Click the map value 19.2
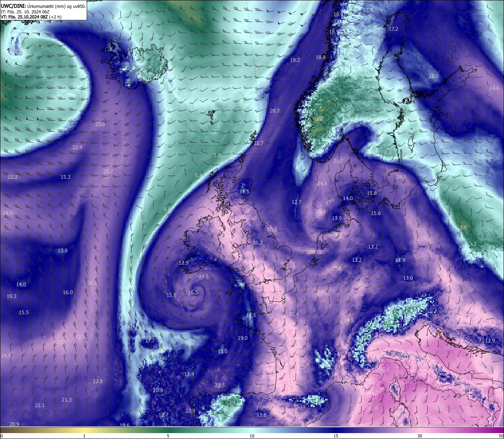The height and width of the screenshot is (439, 504). coord(295,60)
